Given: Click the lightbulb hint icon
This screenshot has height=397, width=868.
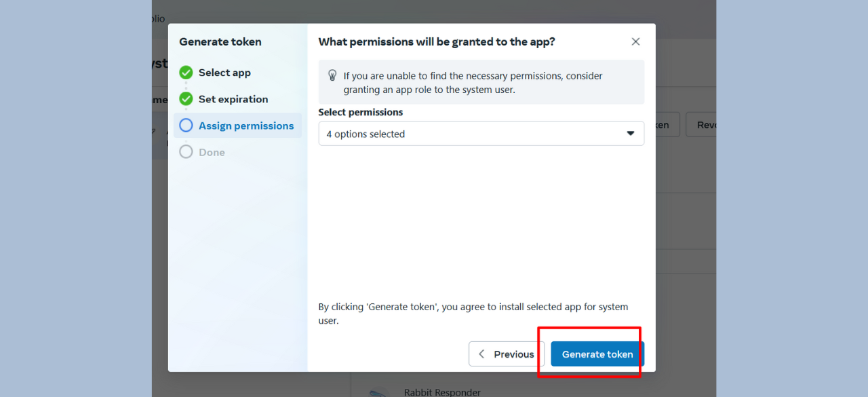Looking at the screenshot, I should tap(332, 75).
